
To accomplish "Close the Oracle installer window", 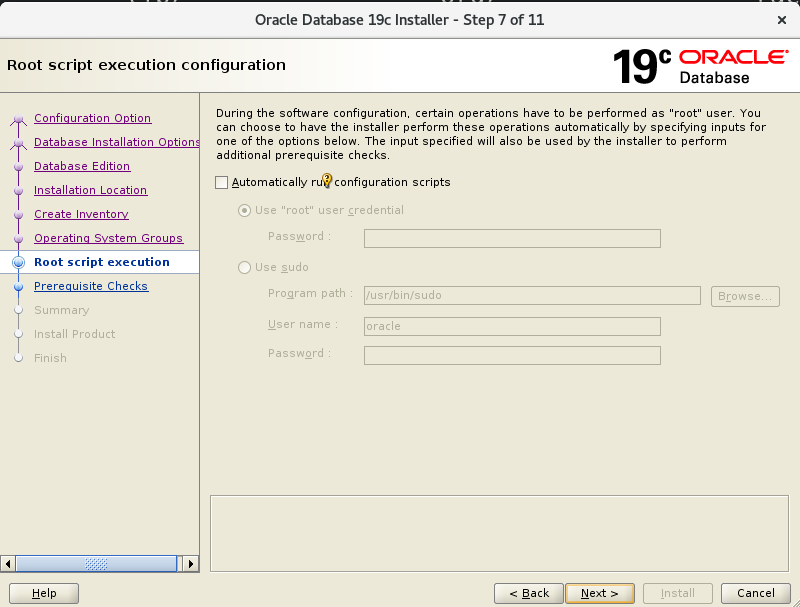I will (x=782, y=20).
